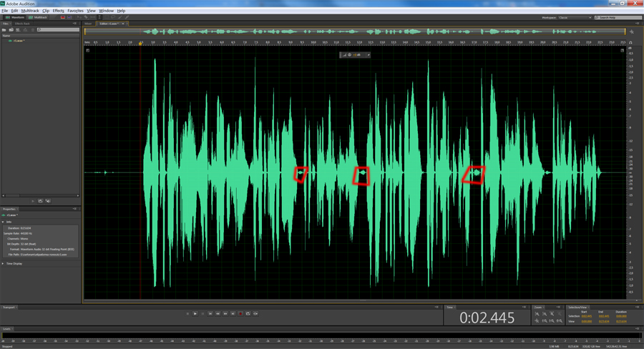Viewport: 644px width, 349px height.
Task: Expand the Time Display section
Action: pyautogui.click(x=3, y=263)
